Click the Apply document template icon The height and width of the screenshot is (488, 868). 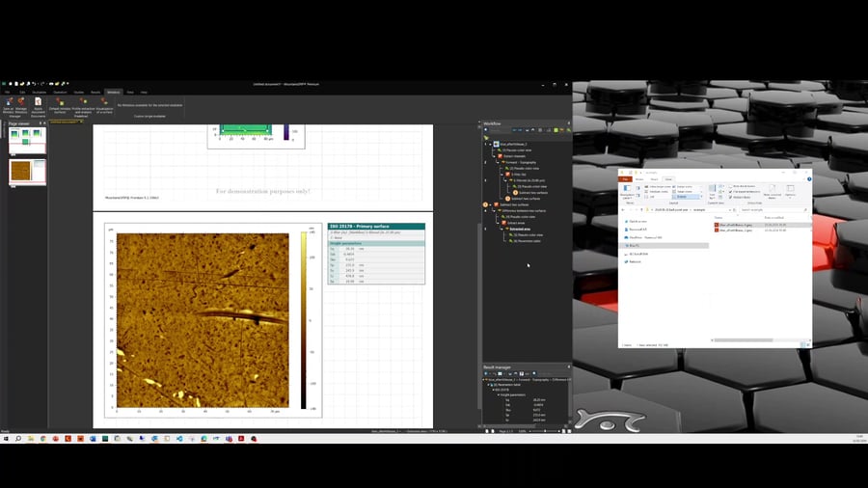(39, 102)
